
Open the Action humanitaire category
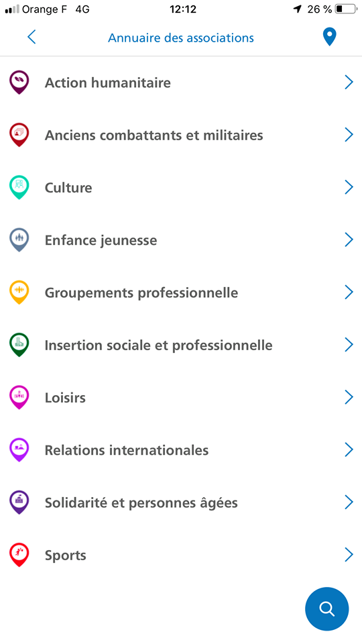click(181, 83)
